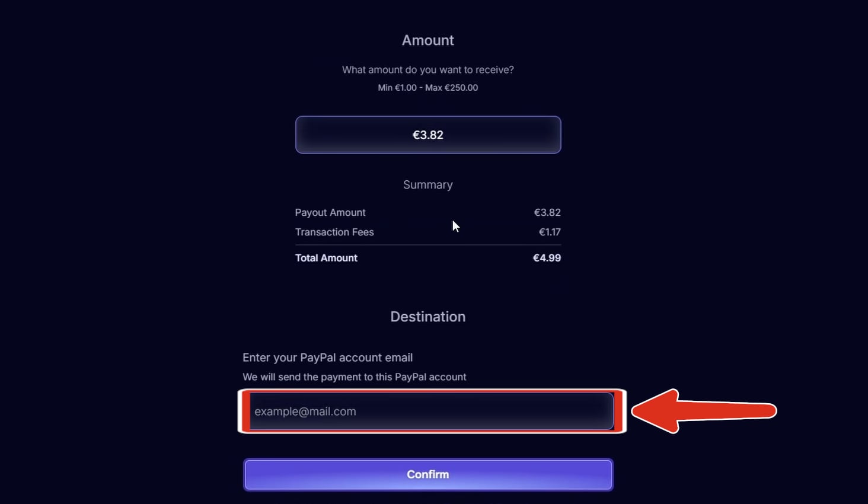
Task: Select the Transaction Fees label
Action: [x=334, y=232]
